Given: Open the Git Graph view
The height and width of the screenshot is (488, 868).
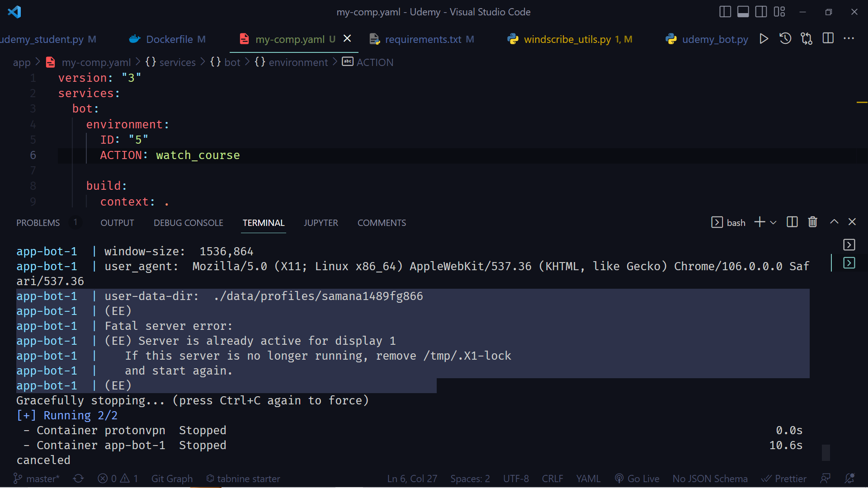Looking at the screenshot, I should pyautogui.click(x=172, y=479).
